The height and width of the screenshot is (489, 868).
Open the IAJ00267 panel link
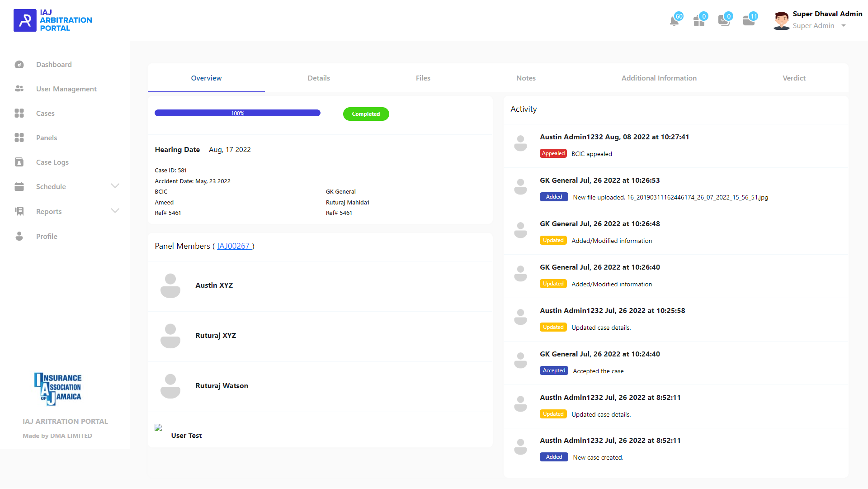coord(233,246)
